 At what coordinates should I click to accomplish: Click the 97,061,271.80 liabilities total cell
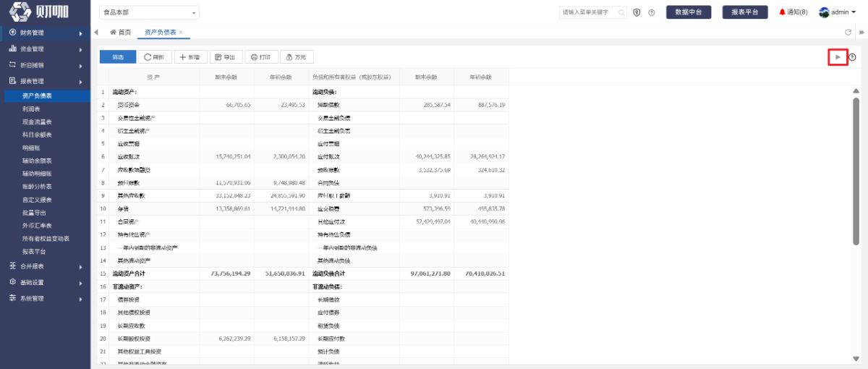pos(427,274)
